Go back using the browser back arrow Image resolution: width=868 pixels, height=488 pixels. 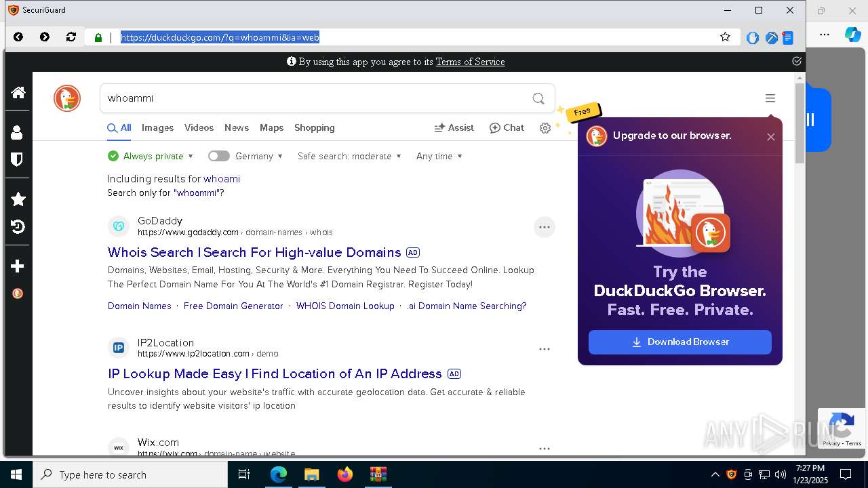[18, 37]
